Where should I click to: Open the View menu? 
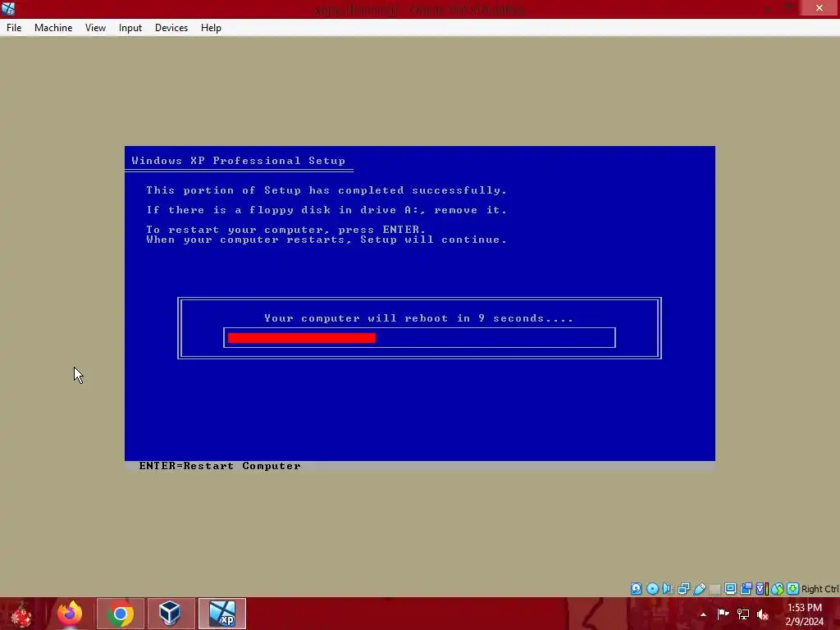[x=95, y=28]
